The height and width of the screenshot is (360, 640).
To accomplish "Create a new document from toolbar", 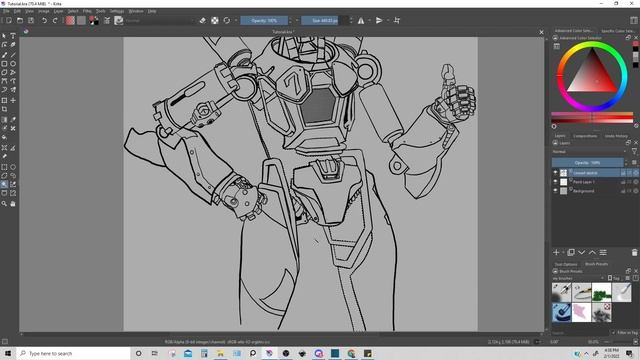I will click(x=9, y=20).
